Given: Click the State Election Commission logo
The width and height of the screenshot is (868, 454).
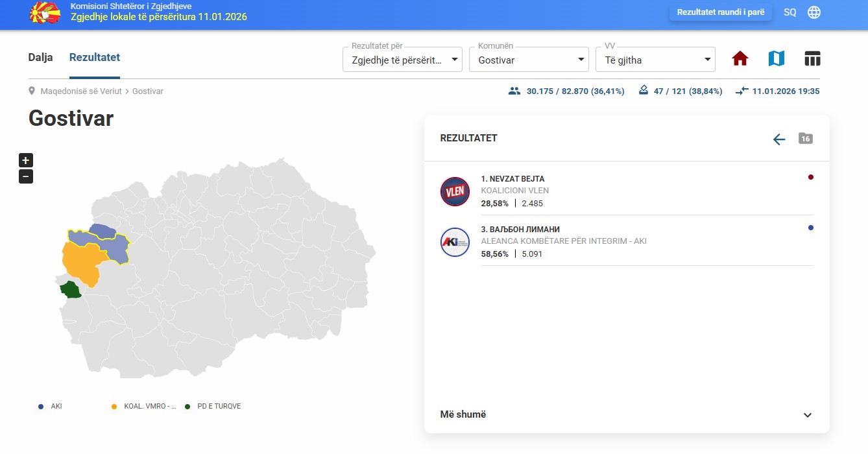Looking at the screenshot, I should [45, 13].
